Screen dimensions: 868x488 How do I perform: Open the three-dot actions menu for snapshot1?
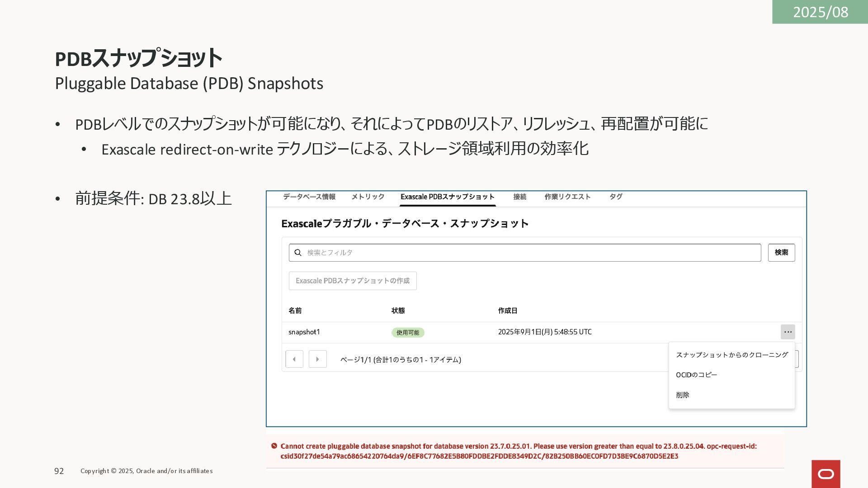pos(788,332)
